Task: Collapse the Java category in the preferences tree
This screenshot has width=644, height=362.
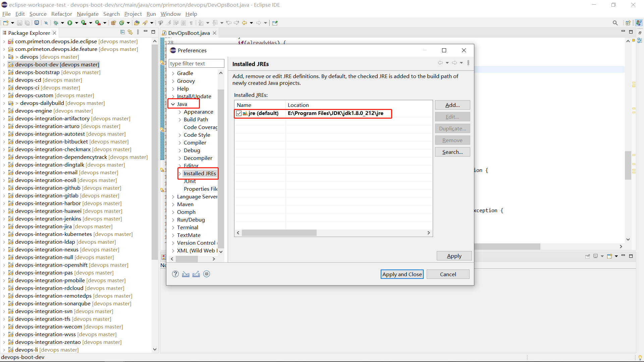Action: click(173, 104)
